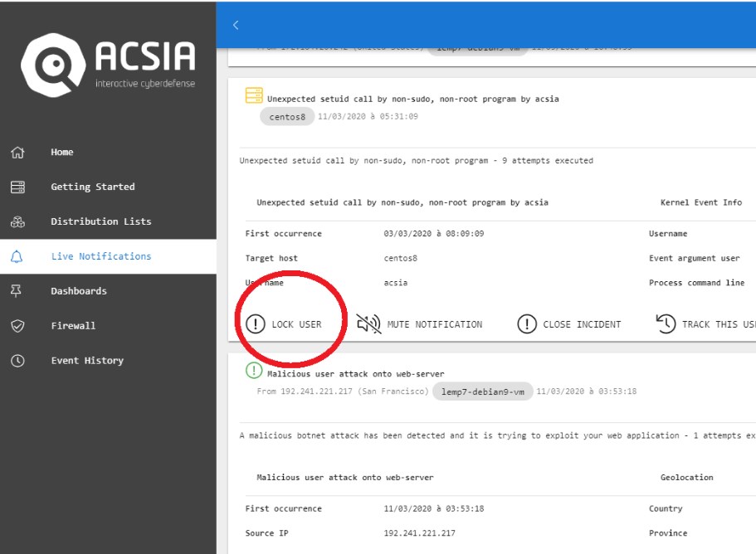756x554 pixels.
Task: Click the Event History clock icon
Action: pyautogui.click(x=17, y=360)
